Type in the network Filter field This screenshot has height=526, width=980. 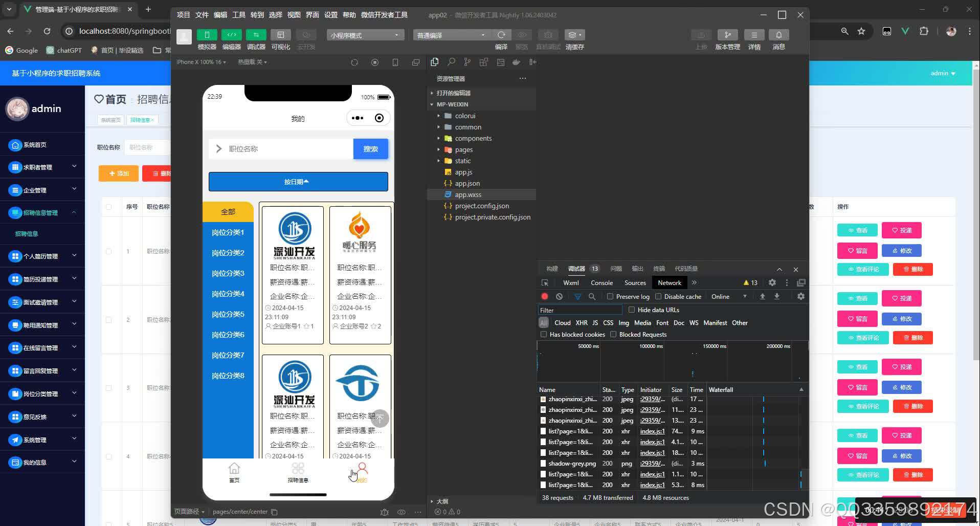tap(580, 310)
